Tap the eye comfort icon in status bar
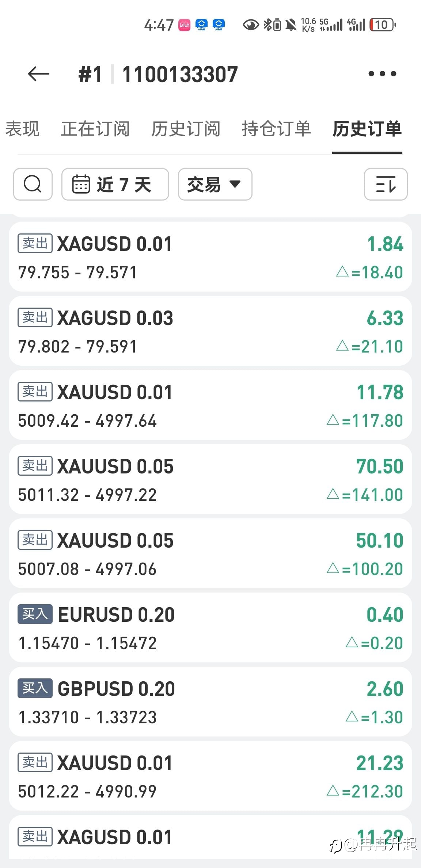Image resolution: width=421 pixels, height=868 pixels. (x=251, y=25)
